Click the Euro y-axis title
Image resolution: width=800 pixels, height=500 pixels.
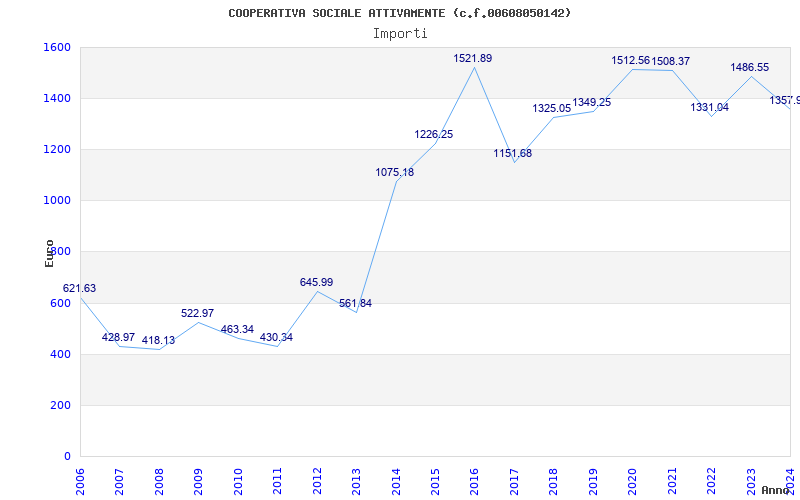(49, 254)
